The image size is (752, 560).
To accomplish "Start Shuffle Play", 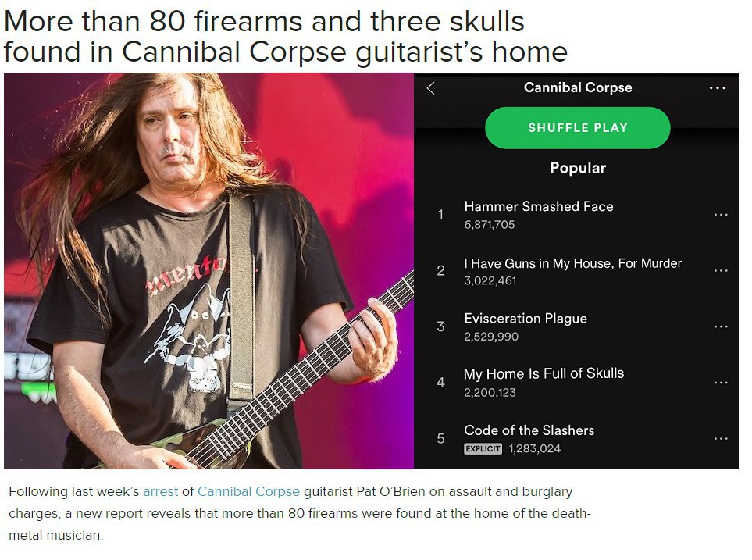I will pos(577,127).
